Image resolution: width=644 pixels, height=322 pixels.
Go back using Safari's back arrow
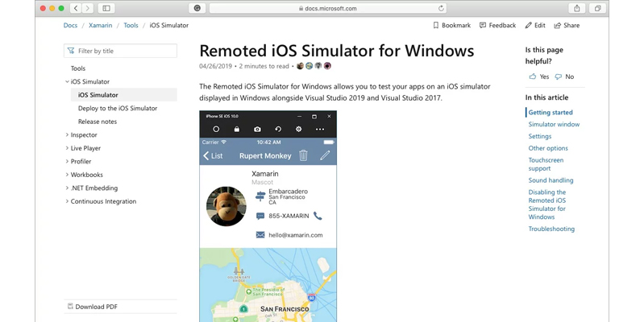[76, 8]
